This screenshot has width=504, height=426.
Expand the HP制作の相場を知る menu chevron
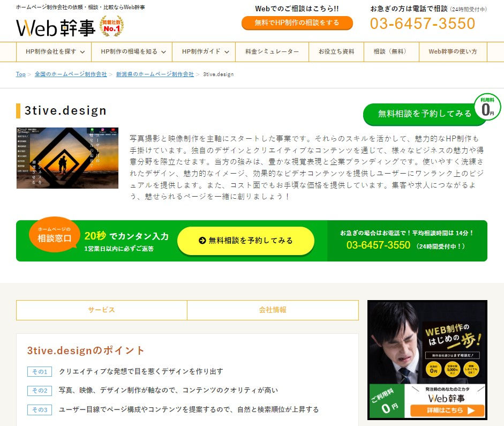163,52
